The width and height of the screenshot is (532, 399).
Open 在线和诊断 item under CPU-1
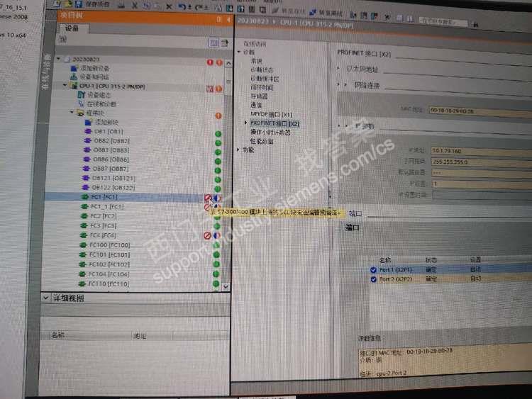click(x=97, y=104)
